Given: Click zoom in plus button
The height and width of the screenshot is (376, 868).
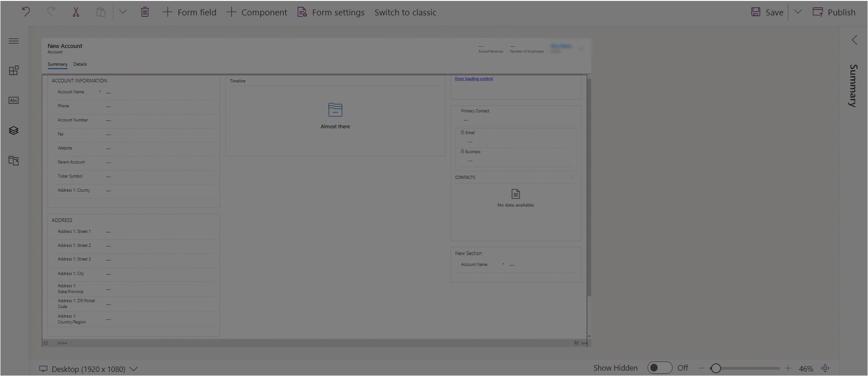Looking at the screenshot, I should [x=788, y=368].
